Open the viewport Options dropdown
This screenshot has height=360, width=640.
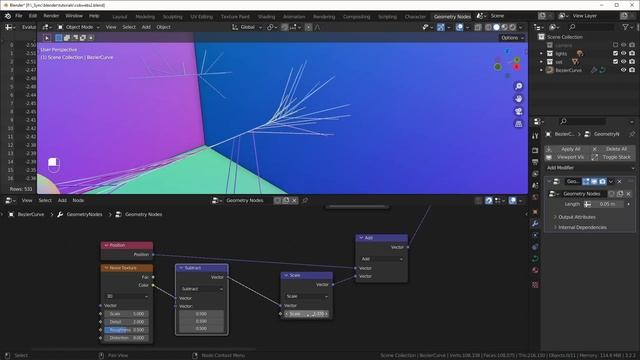pyautogui.click(x=512, y=38)
